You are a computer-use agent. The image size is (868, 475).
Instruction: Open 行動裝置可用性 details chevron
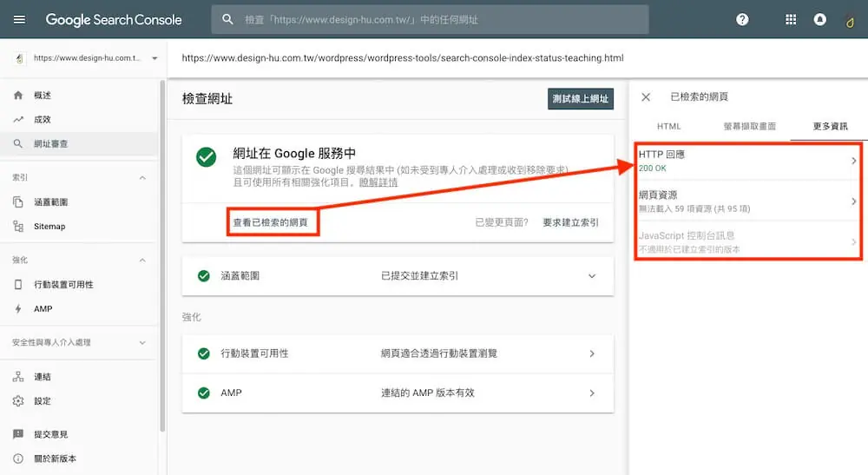pyautogui.click(x=592, y=353)
